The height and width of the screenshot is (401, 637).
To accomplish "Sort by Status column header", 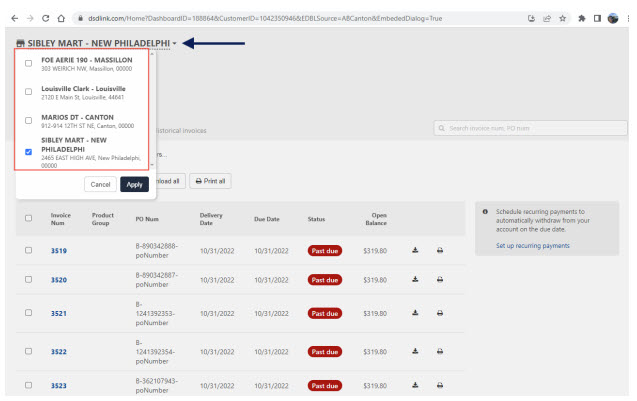I will pyautogui.click(x=316, y=219).
